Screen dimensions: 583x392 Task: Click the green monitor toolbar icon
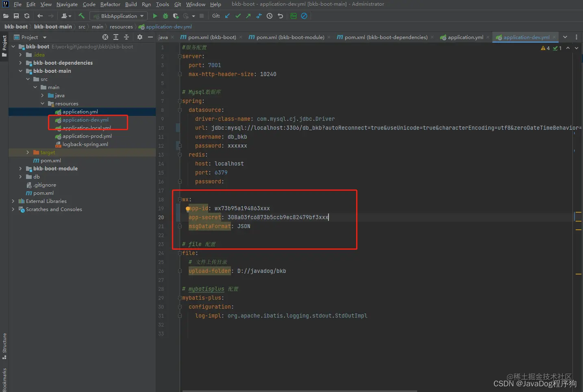point(294,16)
